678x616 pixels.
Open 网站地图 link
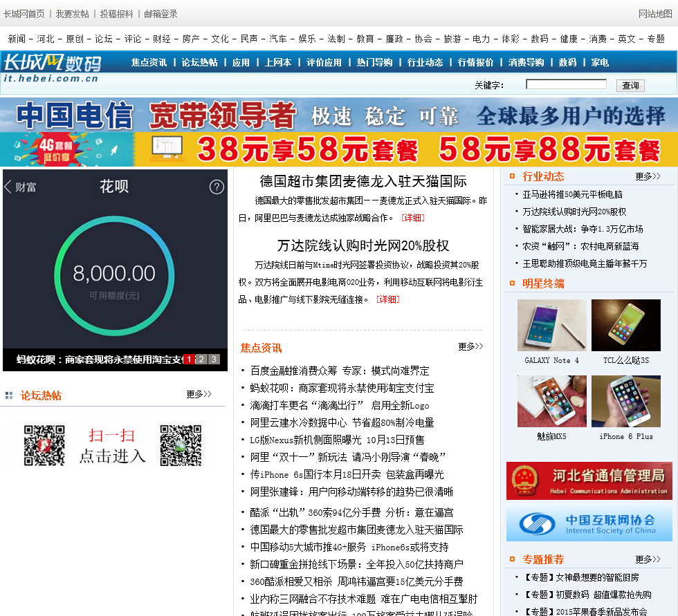point(656,14)
